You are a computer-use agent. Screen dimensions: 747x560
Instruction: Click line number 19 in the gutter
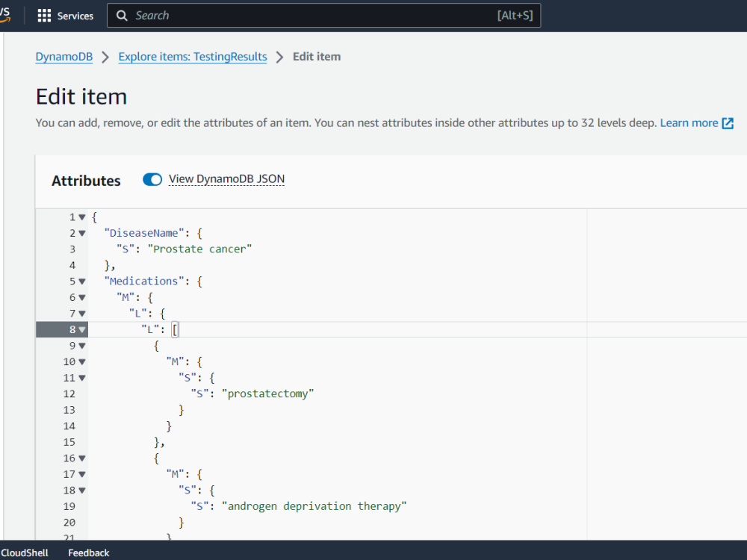pos(69,506)
